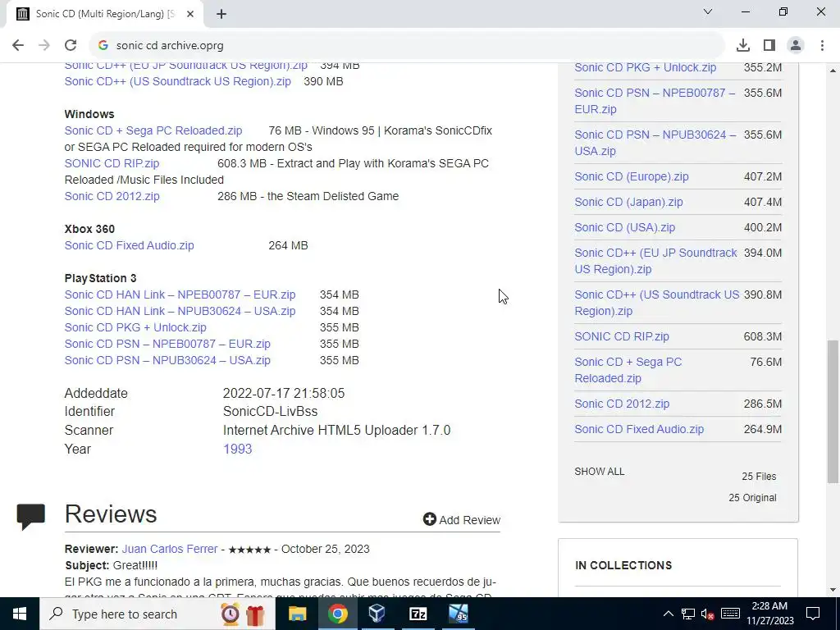Download sidebar Sonic CD++ (EU JP Soundtrack).zip
This screenshot has height=630, width=840.
click(655, 261)
